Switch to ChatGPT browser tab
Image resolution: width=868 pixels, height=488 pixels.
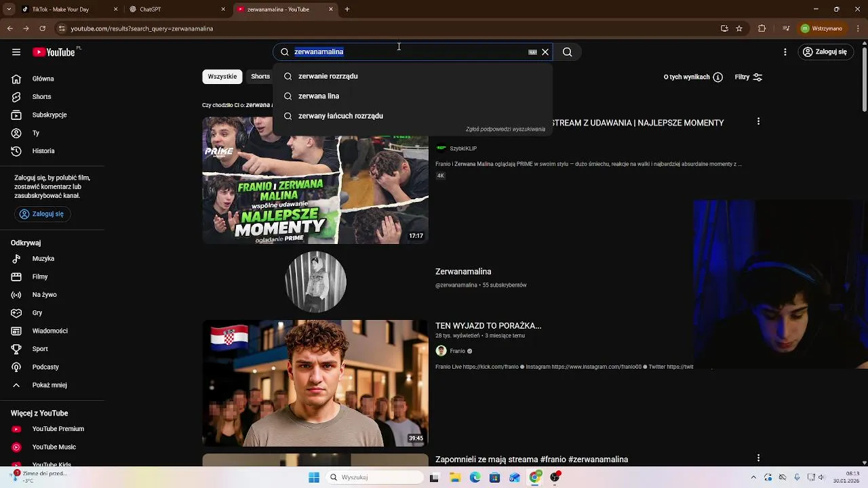pyautogui.click(x=176, y=9)
